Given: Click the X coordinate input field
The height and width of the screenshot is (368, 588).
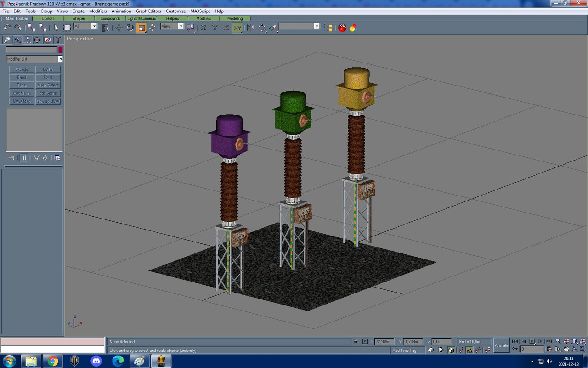Looking at the screenshot, I should coord(385,342).
